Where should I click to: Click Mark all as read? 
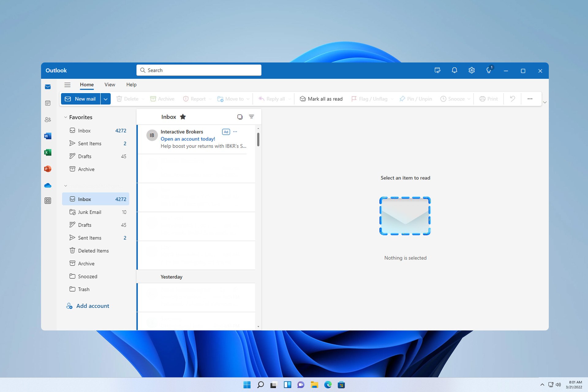click(321, 99)
